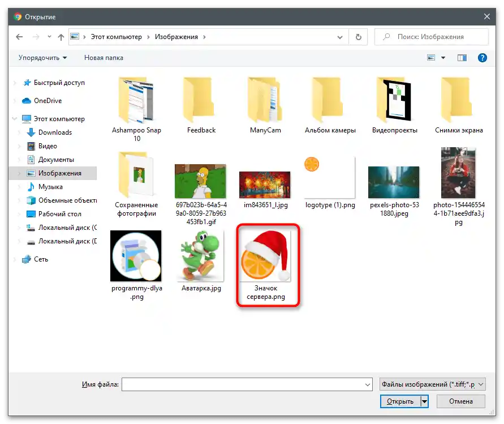Expand the file name dropdown arrow

(x=368, y=385)
